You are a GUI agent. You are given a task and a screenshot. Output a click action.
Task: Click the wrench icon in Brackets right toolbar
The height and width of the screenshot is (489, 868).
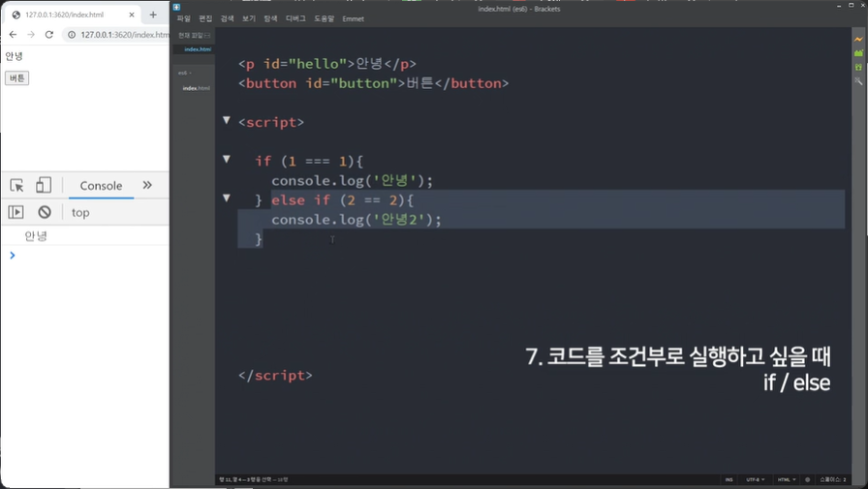pos(858,80)
